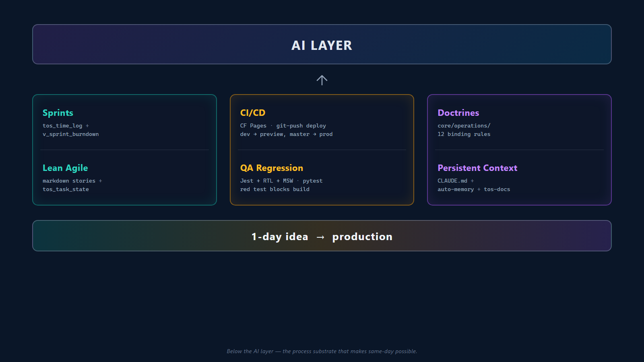Click the tos_task_state text
Image resolution: width=644 pixels, height=362 pixels.
[x=66, y=189]
